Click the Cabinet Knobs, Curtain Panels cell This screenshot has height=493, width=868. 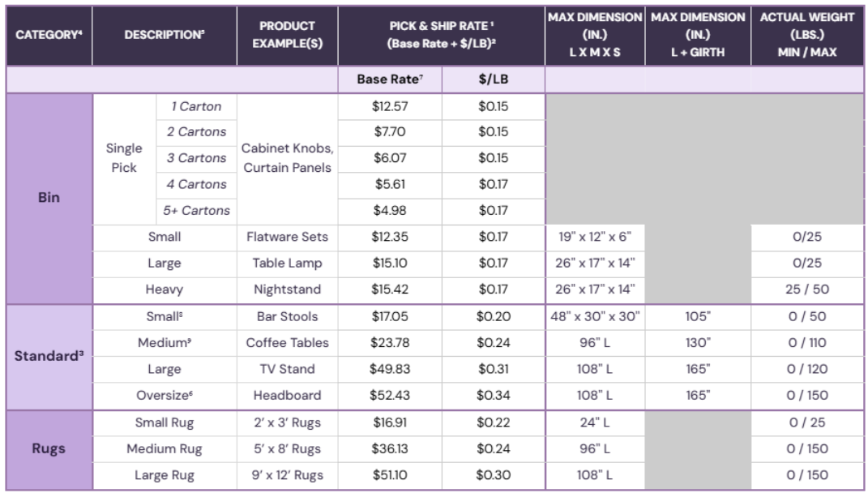click(x=287, y=158)
